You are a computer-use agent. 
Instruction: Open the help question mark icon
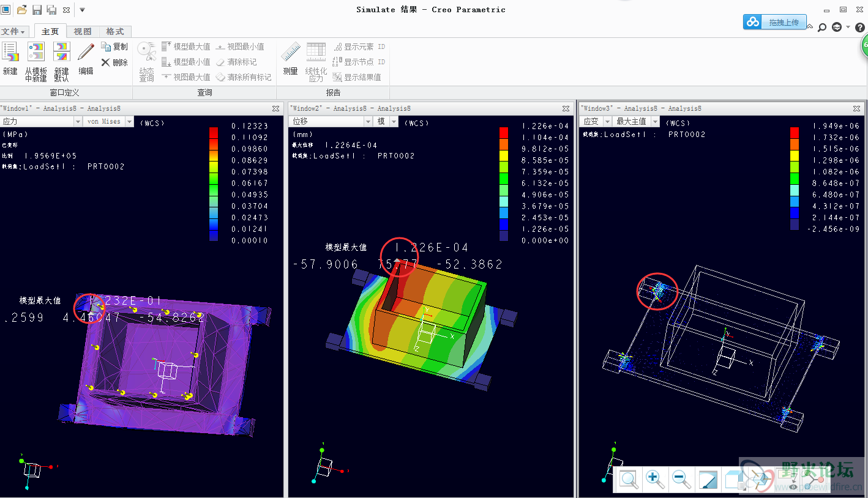[859, 28]
